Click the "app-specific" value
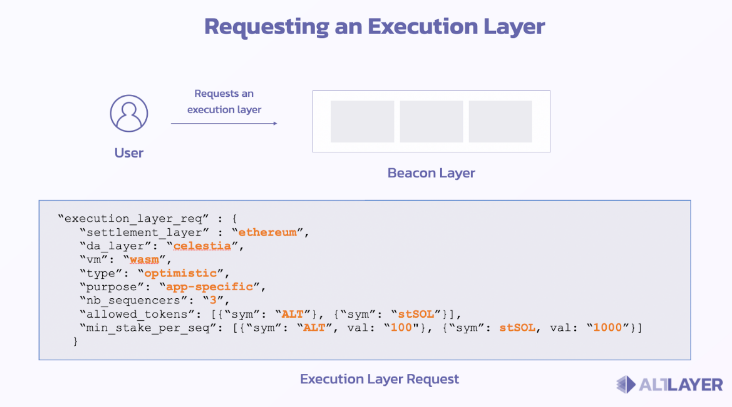Screen dimensions: 732x407 (210, 286)
